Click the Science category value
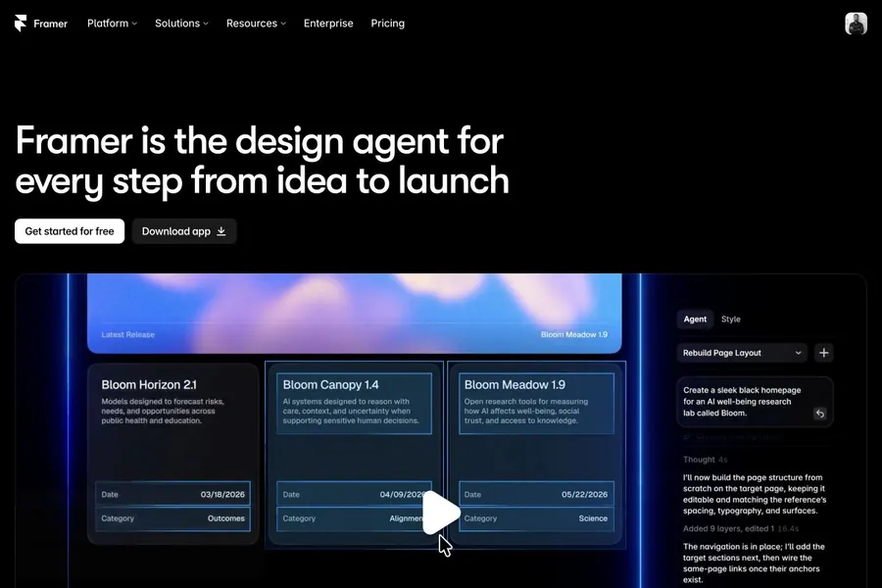 pos(593,518)
